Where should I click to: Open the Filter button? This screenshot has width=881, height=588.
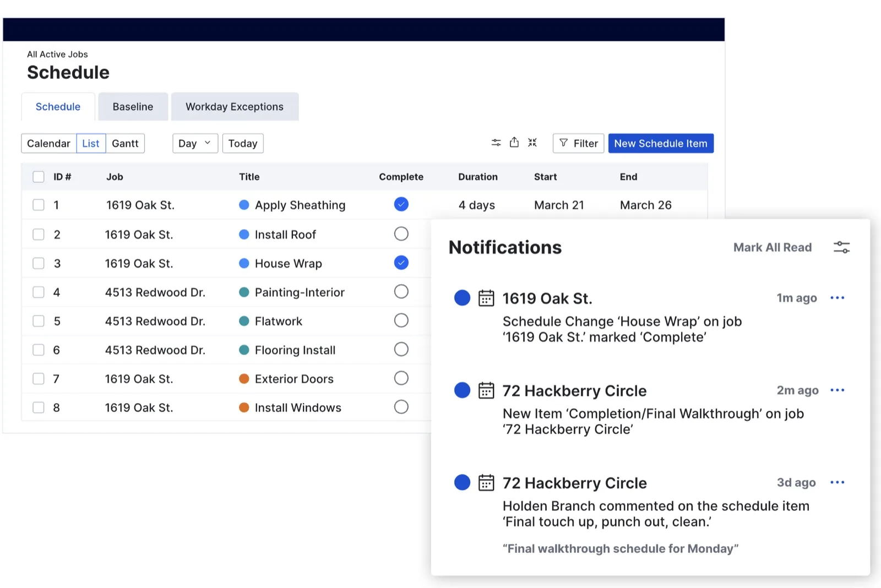tap(578, 143)
